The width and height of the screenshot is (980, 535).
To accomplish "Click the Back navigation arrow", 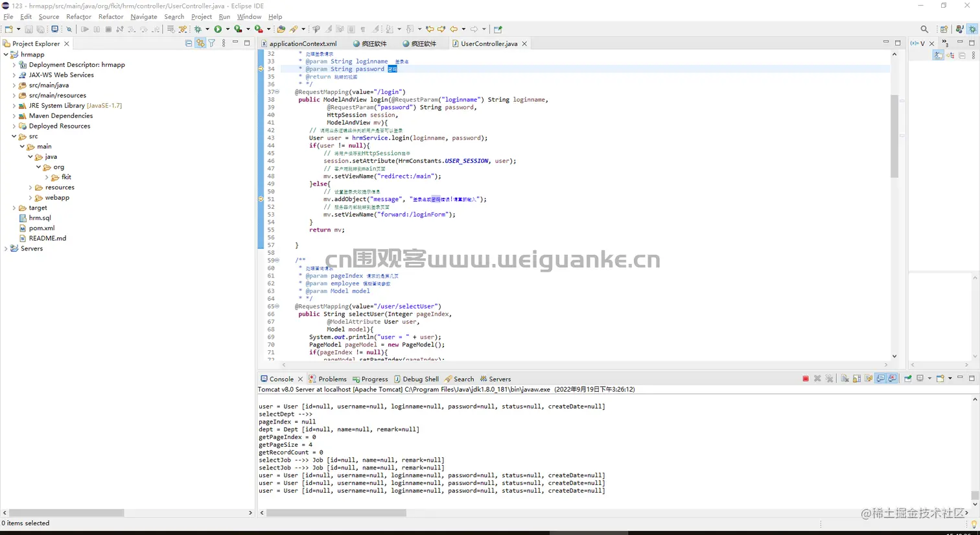I will pos(454,29).
